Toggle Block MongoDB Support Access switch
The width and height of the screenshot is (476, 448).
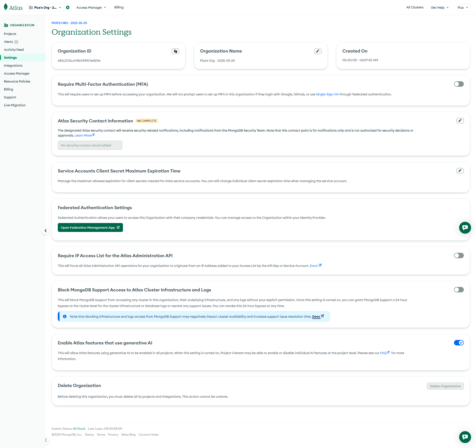pyautogui.click(x=459, y=290)
